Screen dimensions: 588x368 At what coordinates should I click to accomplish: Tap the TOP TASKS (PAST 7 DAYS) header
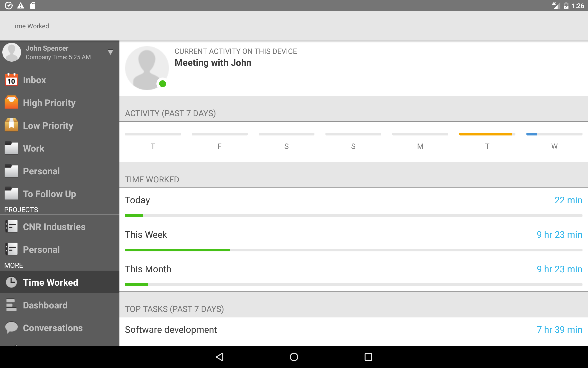pyautogui.click(x=174, y=309)
